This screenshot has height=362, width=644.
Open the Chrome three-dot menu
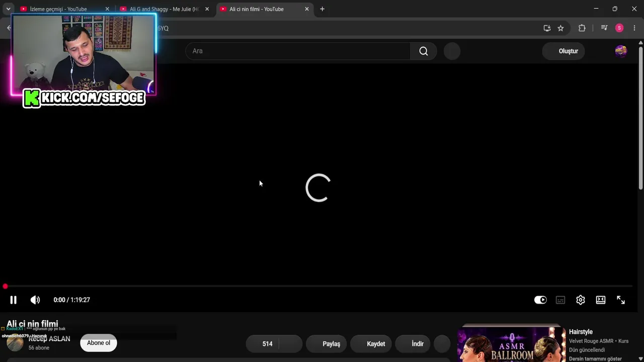coord(634,28)
